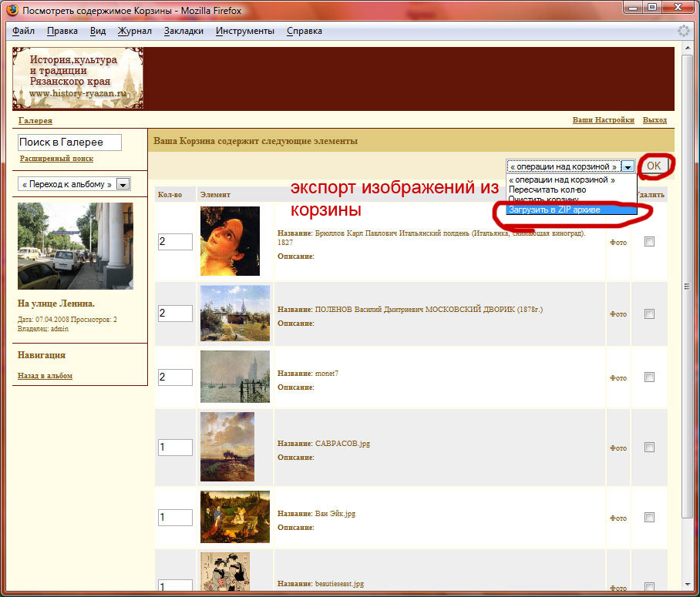Viewport: 700px width, 597px height.
Task: Click the page vertical scrollbar thumb
Action: (687, 286)
